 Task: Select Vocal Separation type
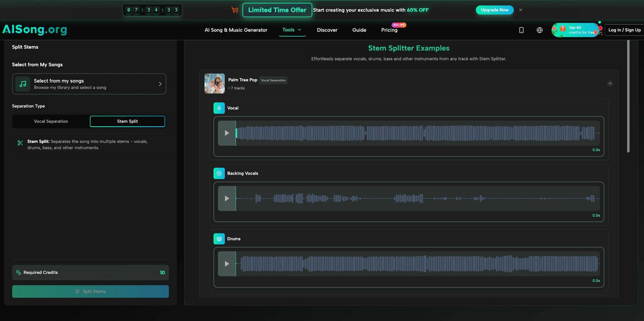pos(51,121)
